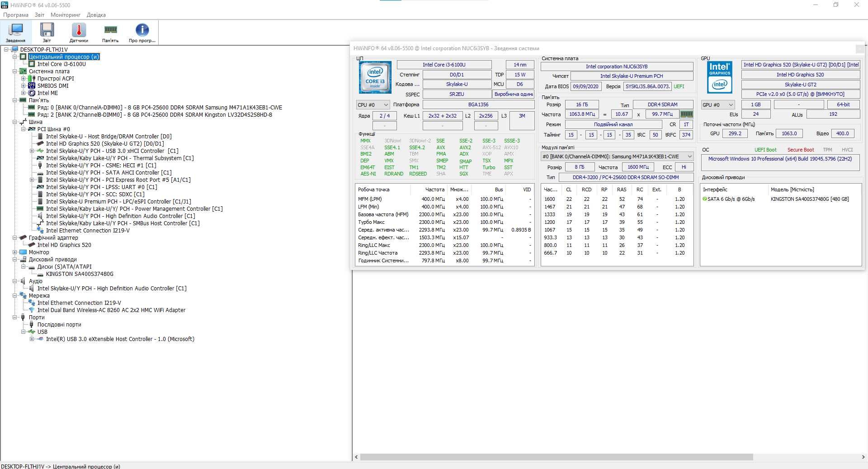Click the Secure Boot status label
The image size is (868, 469).
[x=801, y=150]
